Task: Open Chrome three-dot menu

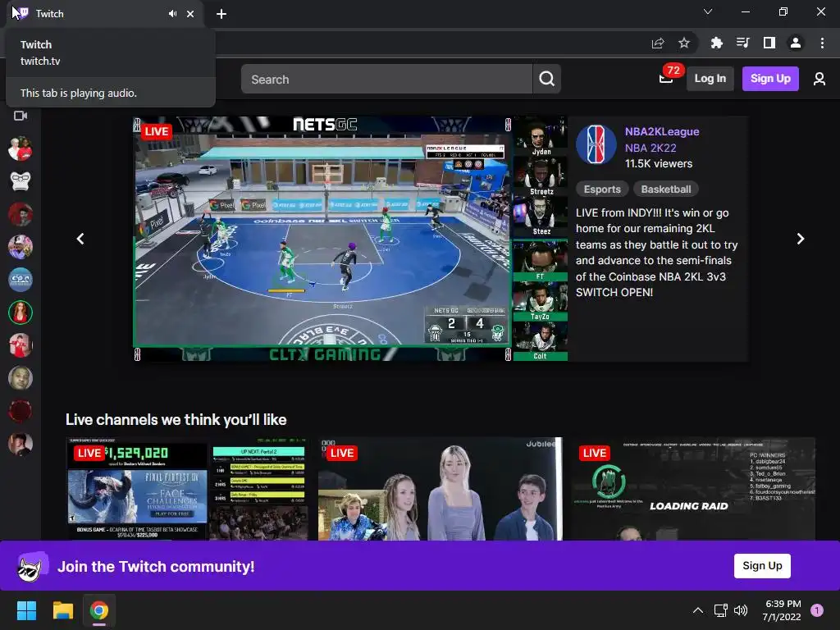Action: 822,43
